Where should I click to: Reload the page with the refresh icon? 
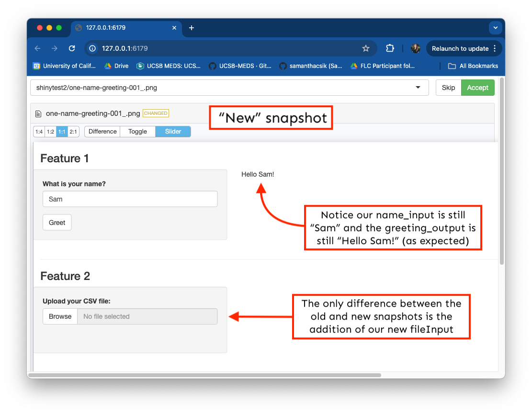pos(72,48)
